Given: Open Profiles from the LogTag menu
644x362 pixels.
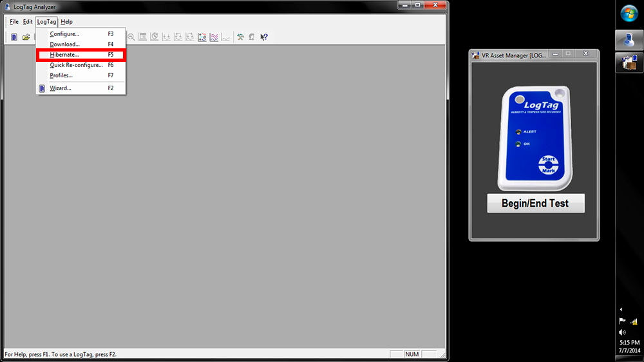Looking at the screenshot, I should pos(61,75).
